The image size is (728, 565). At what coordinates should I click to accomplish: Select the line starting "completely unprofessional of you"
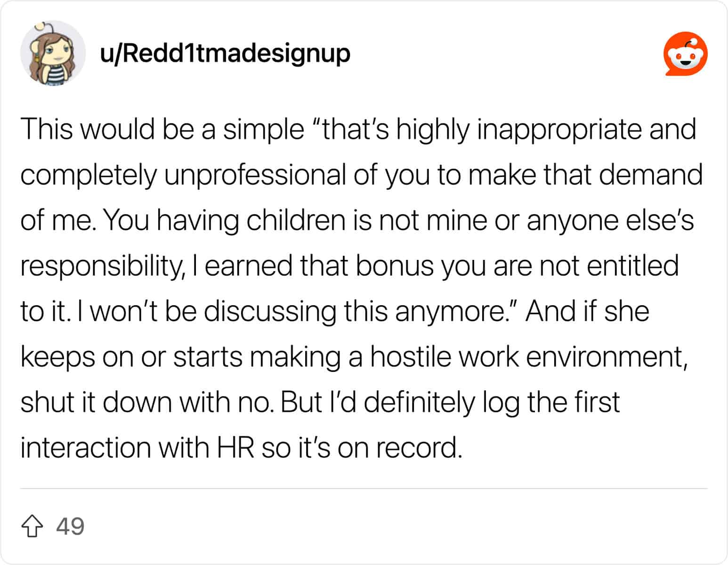pos(362,175)
